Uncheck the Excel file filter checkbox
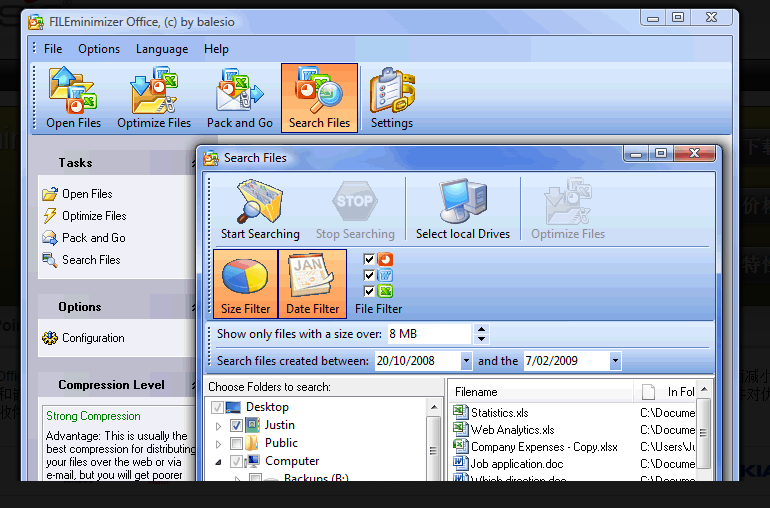The image size is (770, 508). pos(369,291)
